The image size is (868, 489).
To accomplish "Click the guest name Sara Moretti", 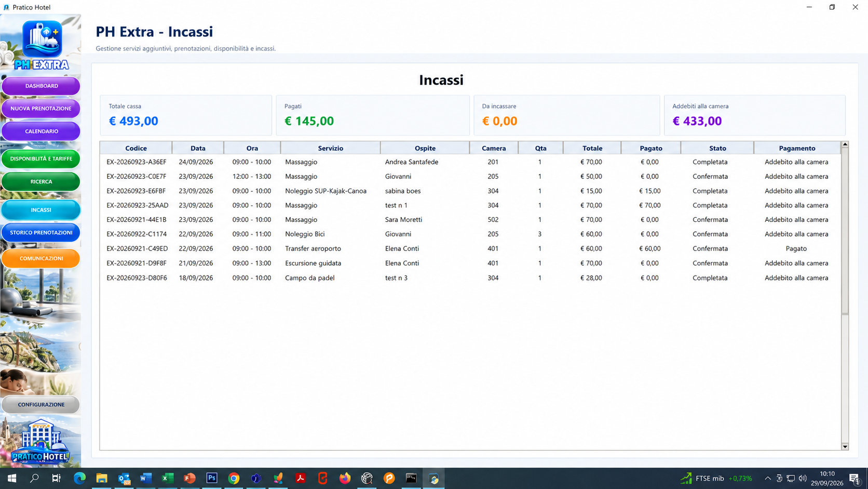I will [403, 220].
